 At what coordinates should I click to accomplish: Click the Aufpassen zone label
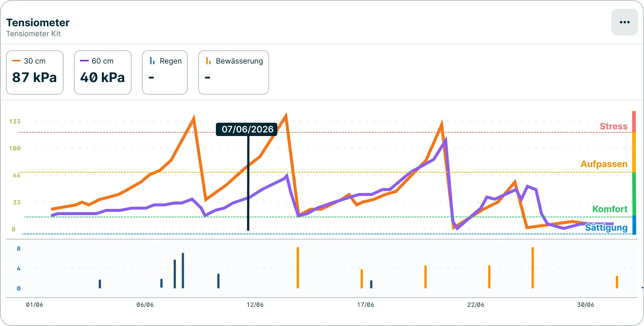tap(604, 164)
